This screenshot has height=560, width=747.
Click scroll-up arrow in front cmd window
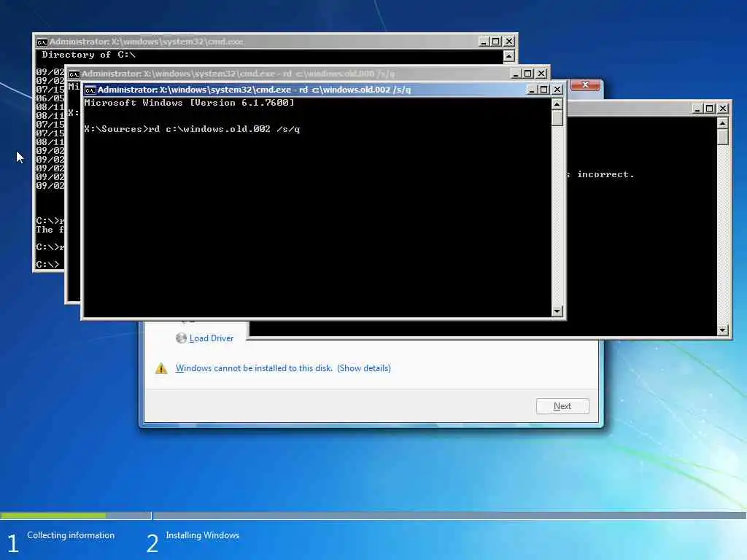tap(557, 104)
